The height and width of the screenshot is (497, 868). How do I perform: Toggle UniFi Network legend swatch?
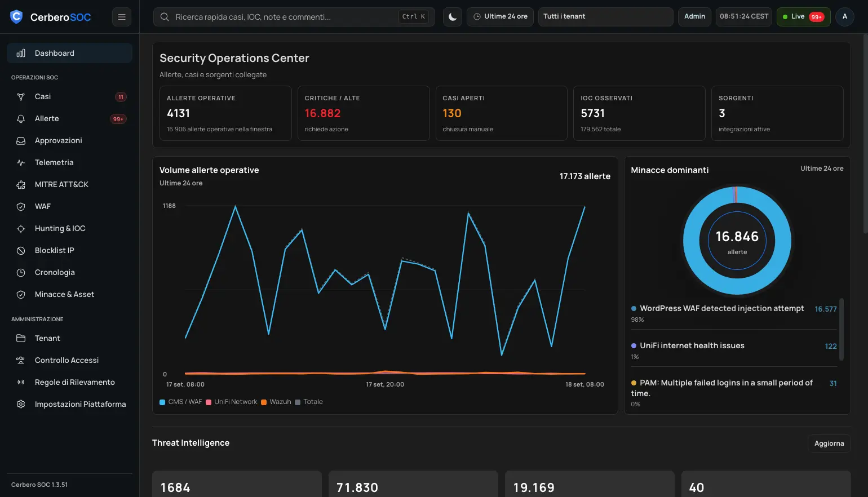click(x=209, y=402)
